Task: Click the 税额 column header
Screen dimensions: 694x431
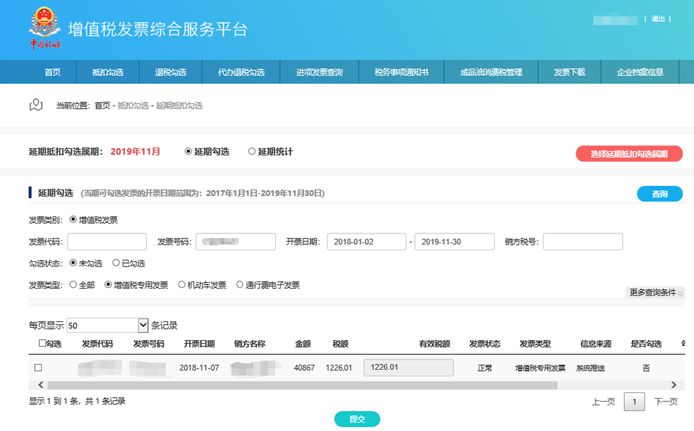Action: (340, 344)
